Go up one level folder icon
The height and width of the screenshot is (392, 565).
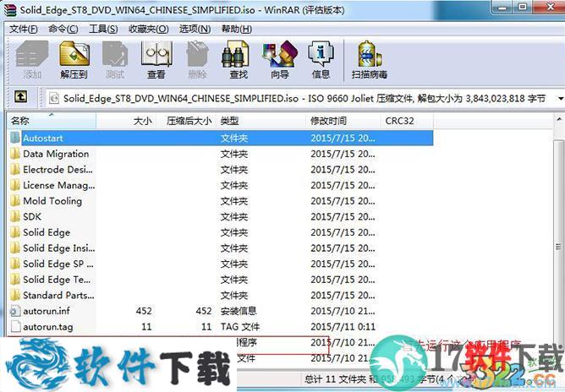coord(20,97)
